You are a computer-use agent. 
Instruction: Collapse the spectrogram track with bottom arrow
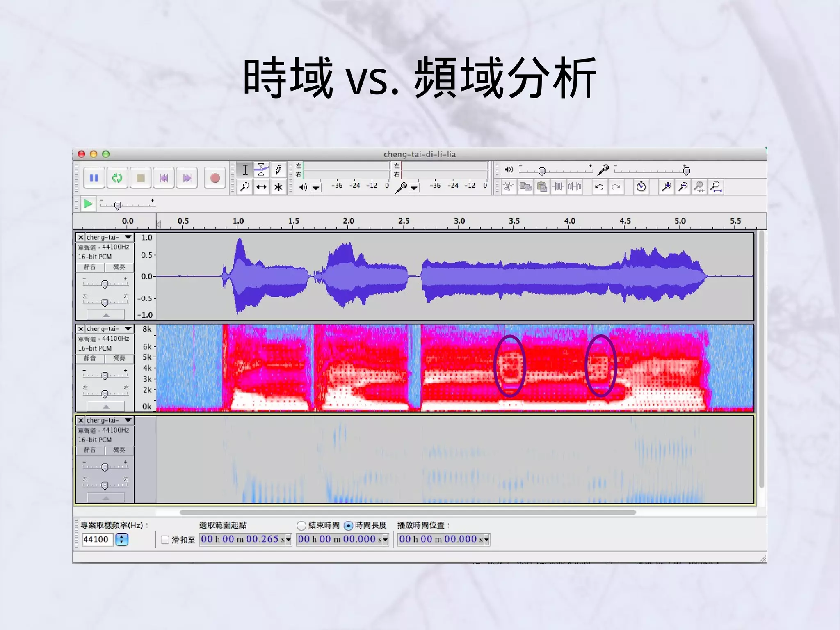click(x=106, y=406)
